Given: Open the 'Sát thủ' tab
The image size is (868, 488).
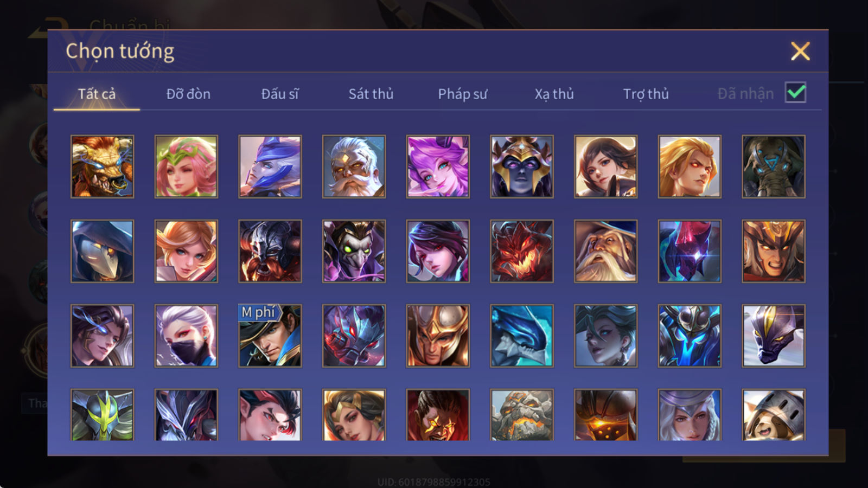Looking at the screenshot, I should (371, 94).
